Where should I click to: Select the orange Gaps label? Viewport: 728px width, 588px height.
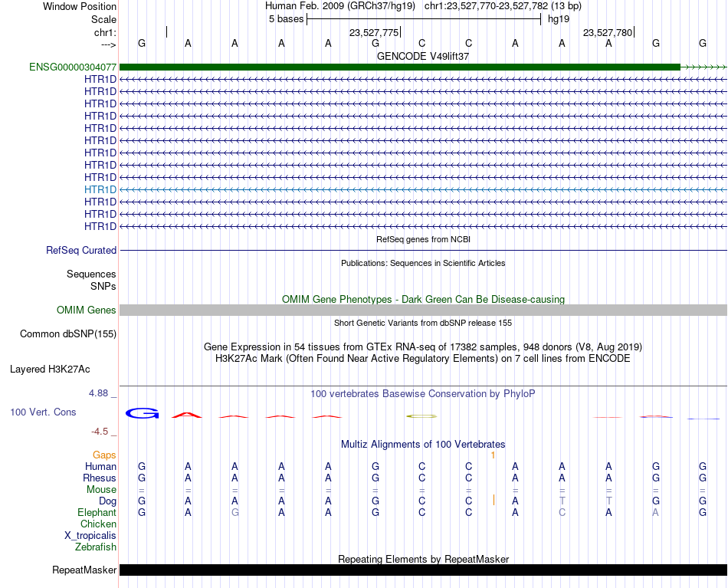click(104, 455)
